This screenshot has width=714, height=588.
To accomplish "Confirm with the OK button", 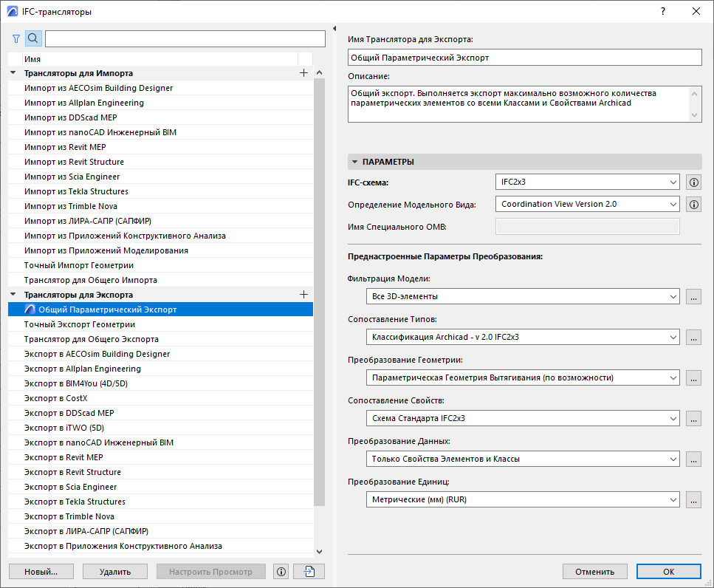I will [x=668, y=572].
